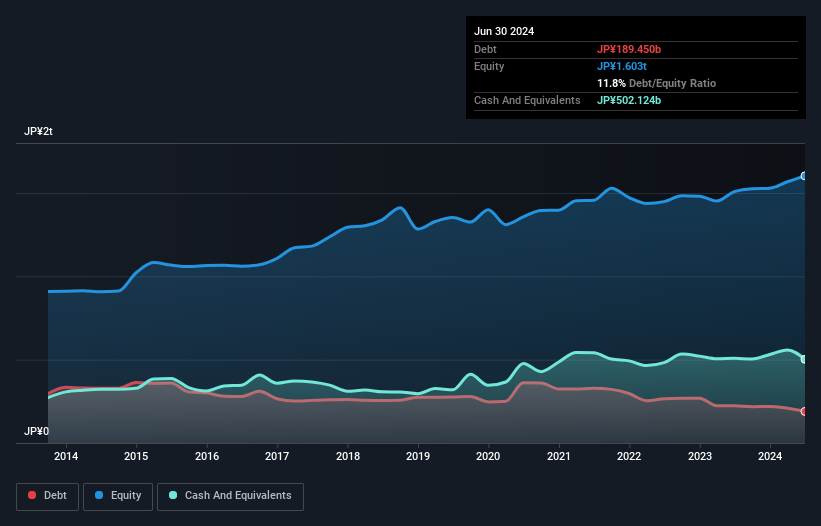The image size is (821, 526).
Task: Click the Debt row label in tooltip
Action: point(485,49)
